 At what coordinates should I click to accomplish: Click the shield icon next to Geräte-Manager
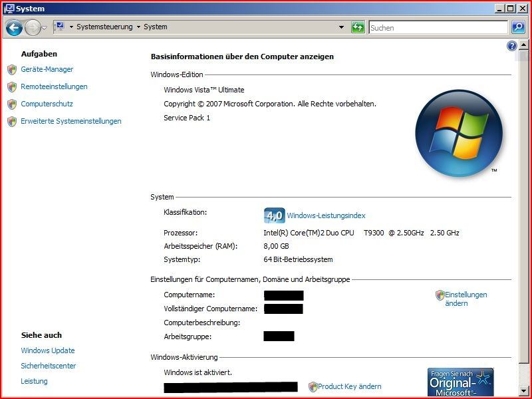coord(12,70)
